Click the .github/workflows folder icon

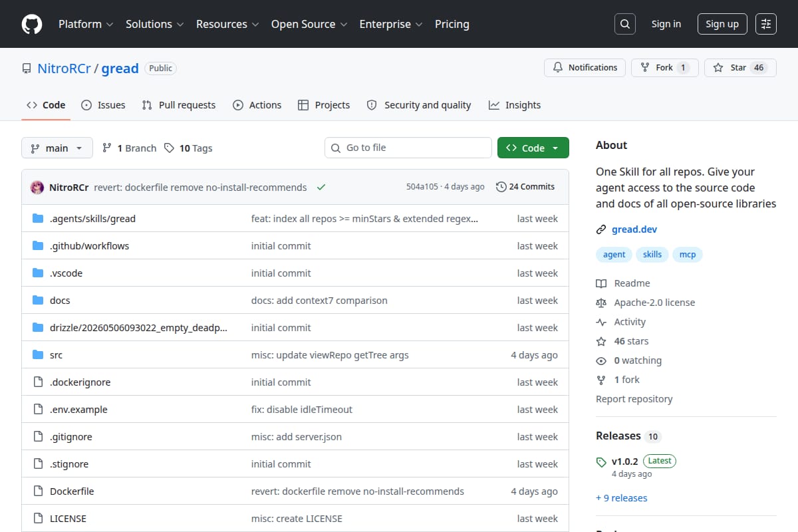(38, 246)
